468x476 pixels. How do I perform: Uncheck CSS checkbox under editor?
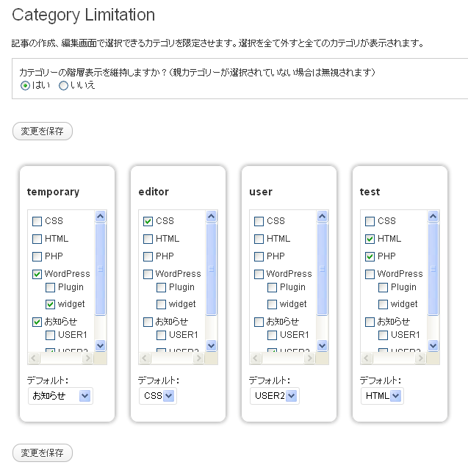(x=148, y=221)
